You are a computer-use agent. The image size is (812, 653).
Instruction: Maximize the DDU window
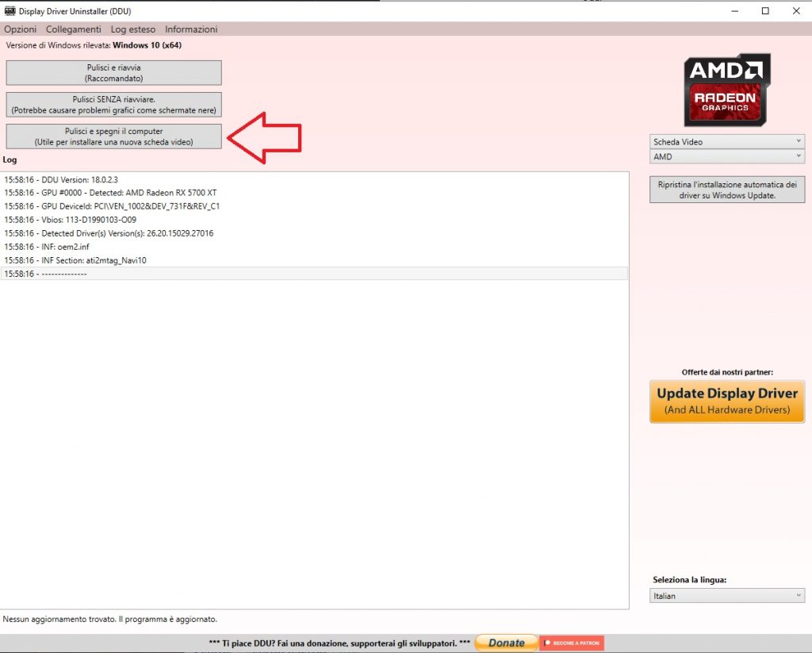click(765, 11)
